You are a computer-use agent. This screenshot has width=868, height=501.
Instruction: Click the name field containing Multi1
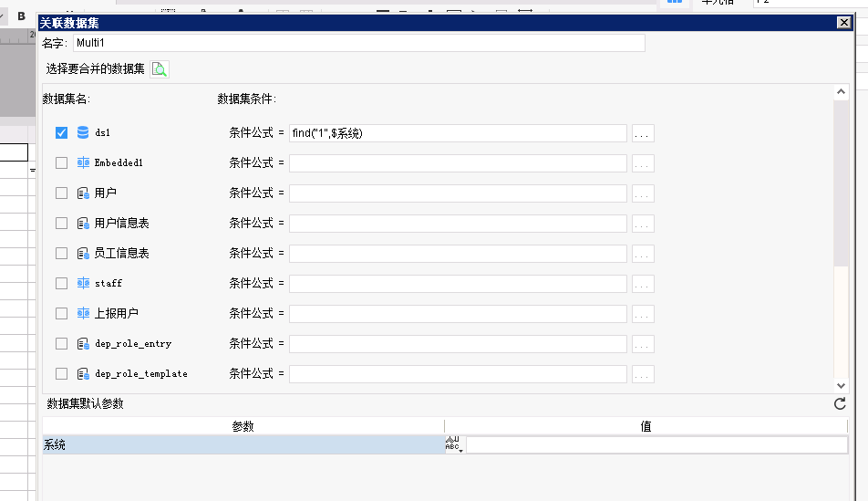(359, 43)
